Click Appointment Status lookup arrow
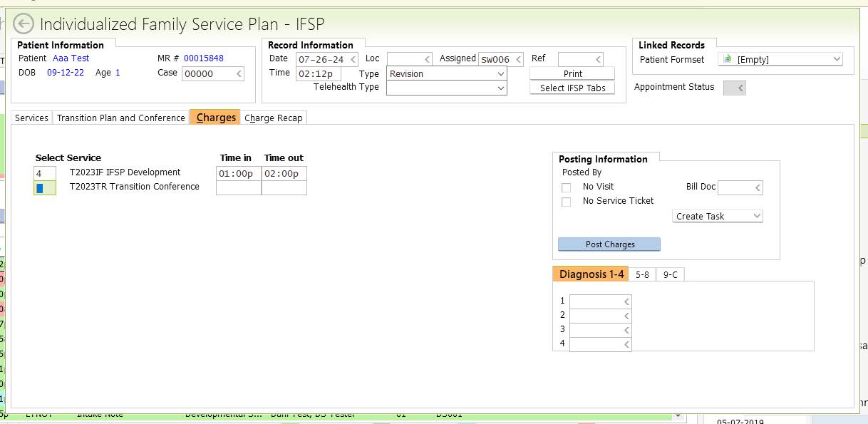 [740, 88]
